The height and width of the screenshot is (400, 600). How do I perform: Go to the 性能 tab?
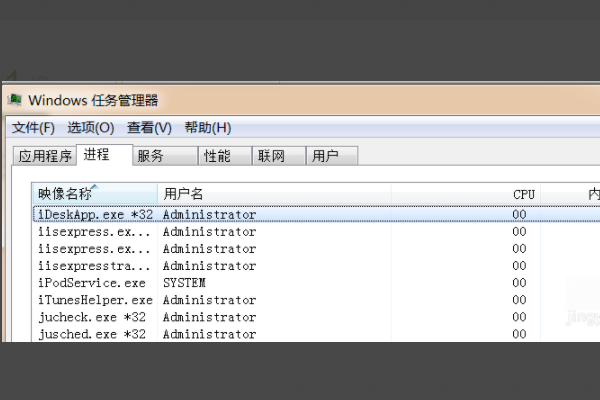pos(217,156)
